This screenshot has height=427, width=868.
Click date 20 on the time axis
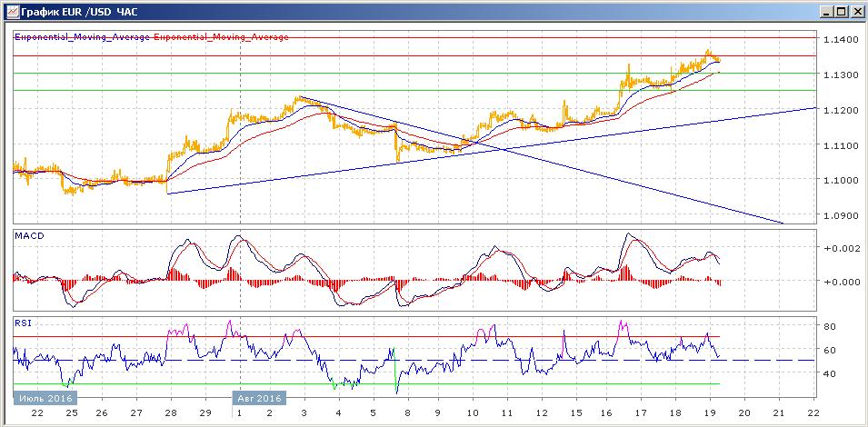744,412
